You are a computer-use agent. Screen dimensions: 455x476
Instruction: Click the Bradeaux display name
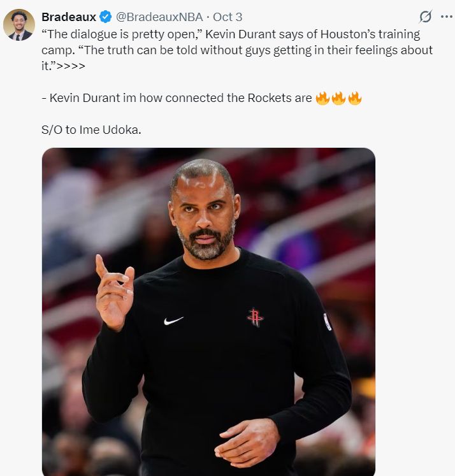(68, 17)
